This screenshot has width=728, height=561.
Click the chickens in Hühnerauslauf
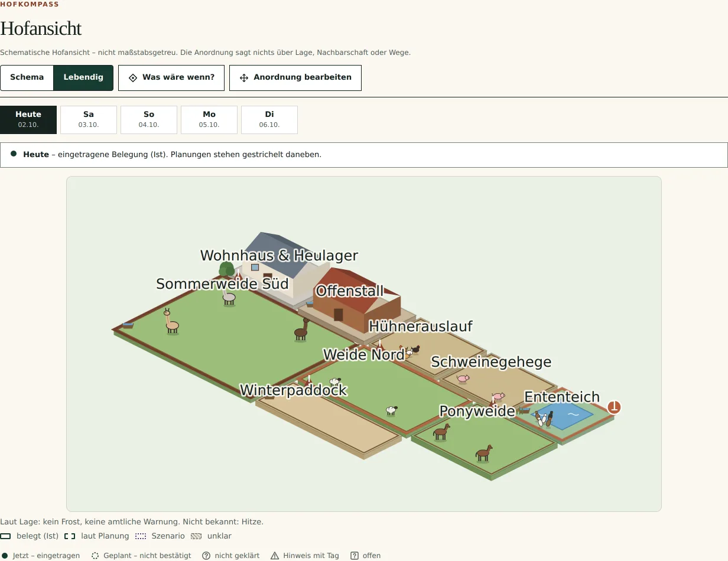pos(410,351)
